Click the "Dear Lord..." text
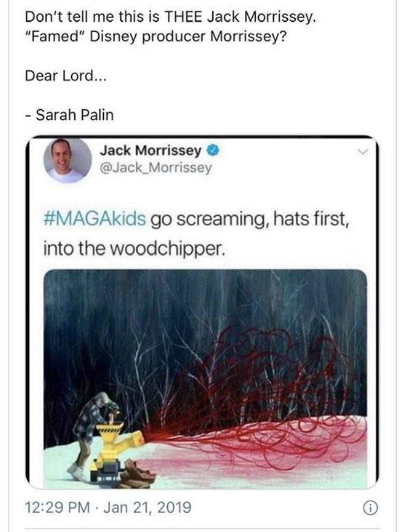 [66, 75]
